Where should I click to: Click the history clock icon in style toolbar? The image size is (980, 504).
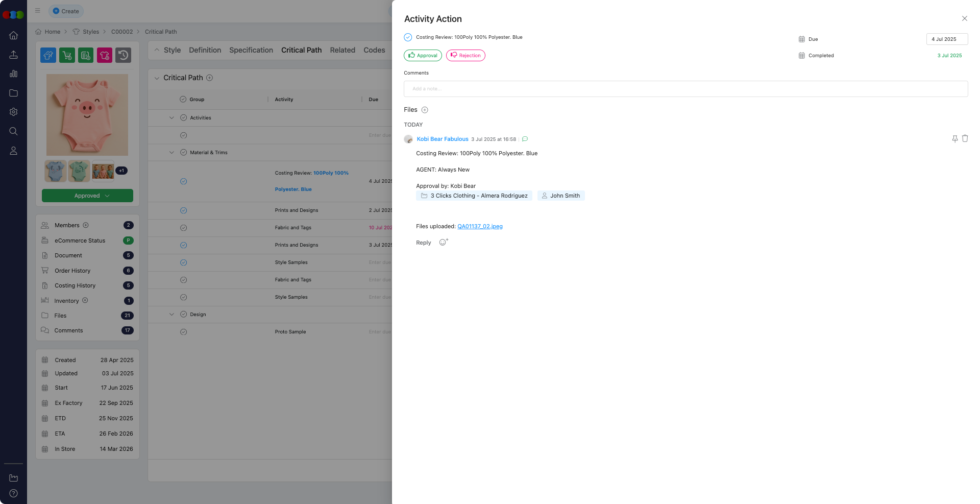(x=123, y=55)
